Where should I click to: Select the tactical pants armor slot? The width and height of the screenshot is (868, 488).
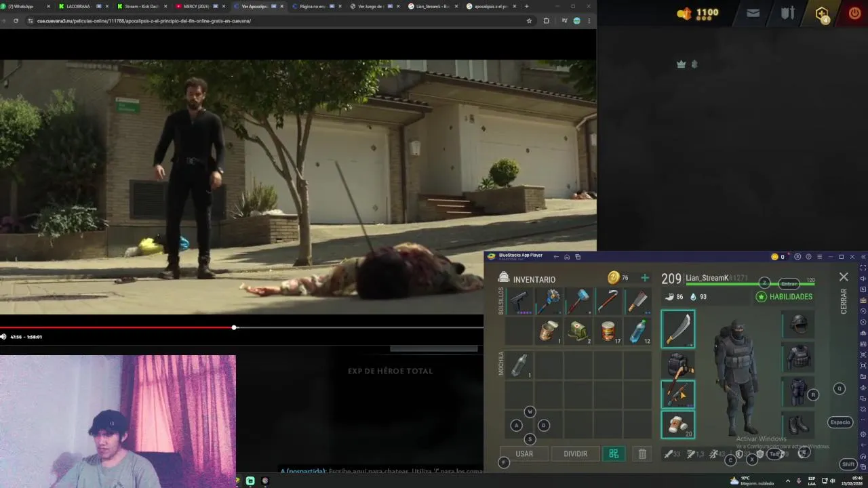click(x=798, y=391)
